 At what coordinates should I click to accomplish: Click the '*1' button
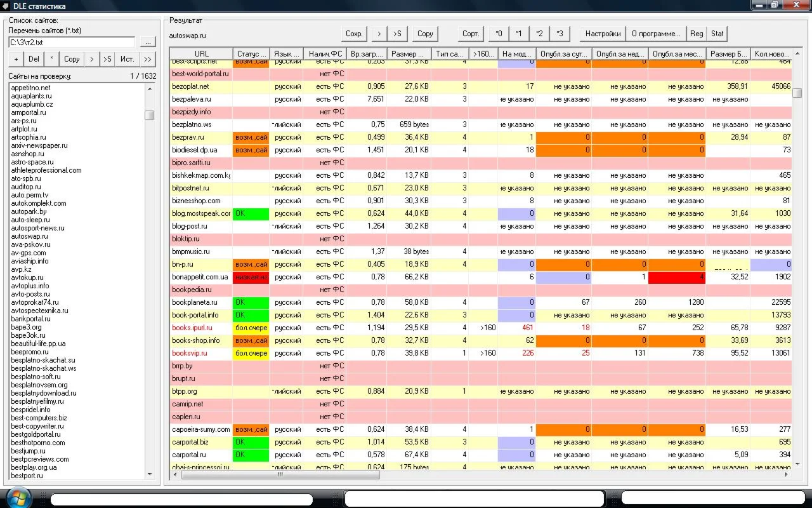(x=519, y=34)
